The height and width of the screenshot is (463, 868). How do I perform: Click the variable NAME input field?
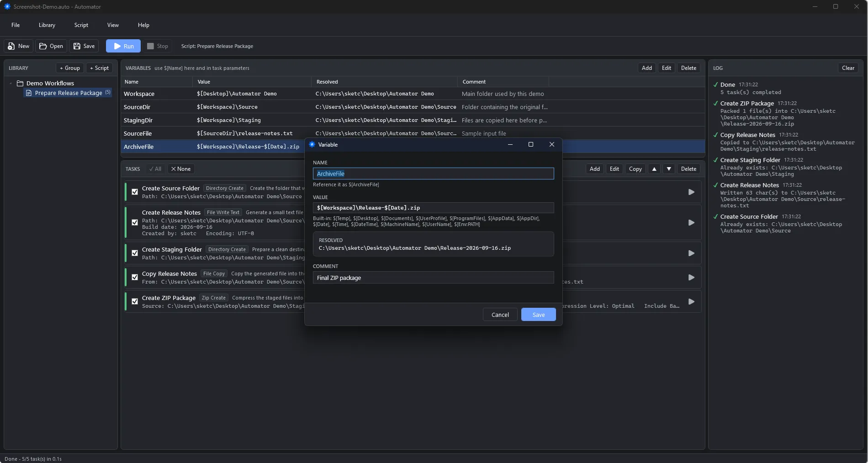tap(433, 174)
